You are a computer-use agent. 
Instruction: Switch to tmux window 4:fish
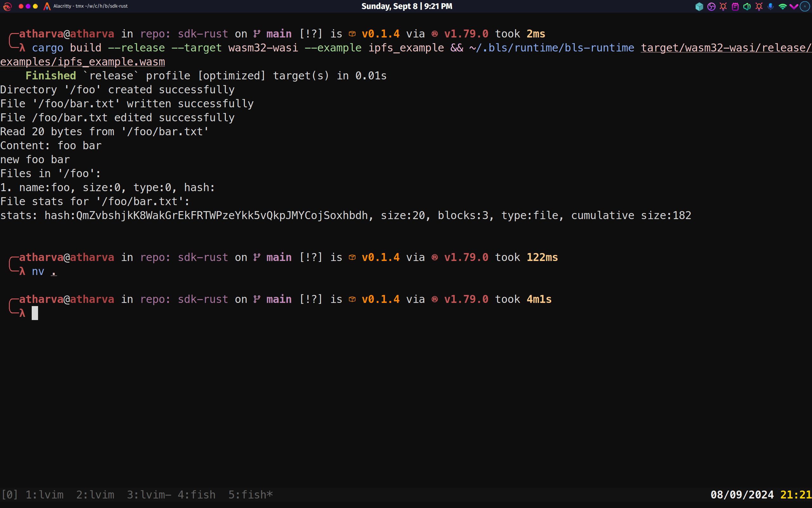[x=197, y=495]
